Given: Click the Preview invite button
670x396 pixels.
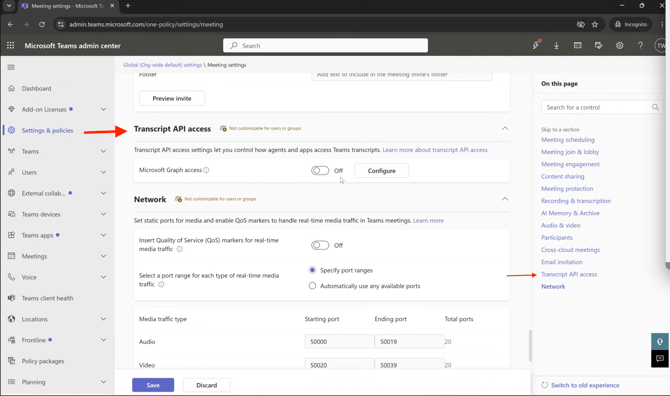Looking at the screenshot, I should coord(172,98).
